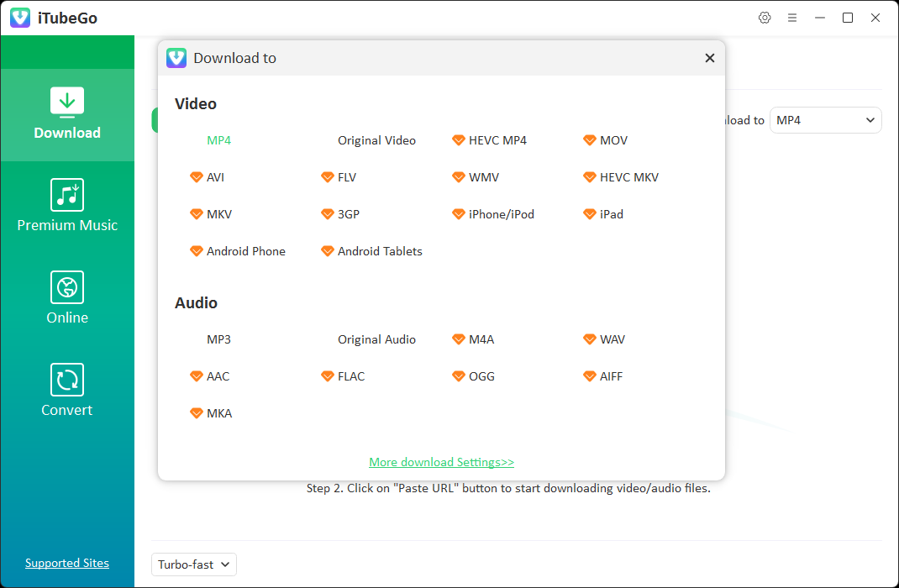Choose MP3 audio format option
The image size is (899, 588).
coord(219,339)
